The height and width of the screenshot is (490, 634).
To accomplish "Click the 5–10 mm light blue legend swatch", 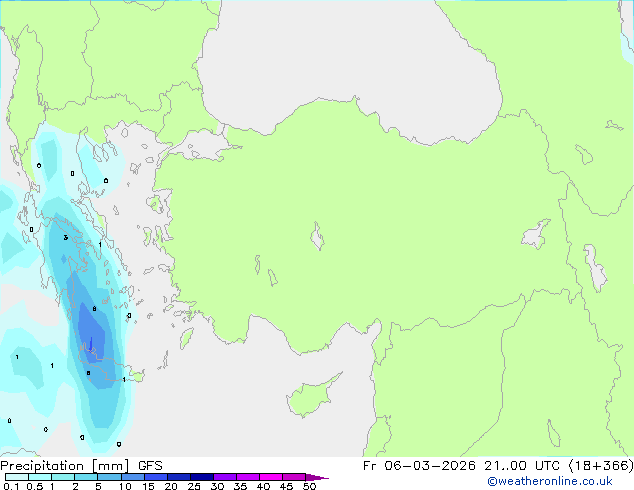I will click(x=110, y=477).
